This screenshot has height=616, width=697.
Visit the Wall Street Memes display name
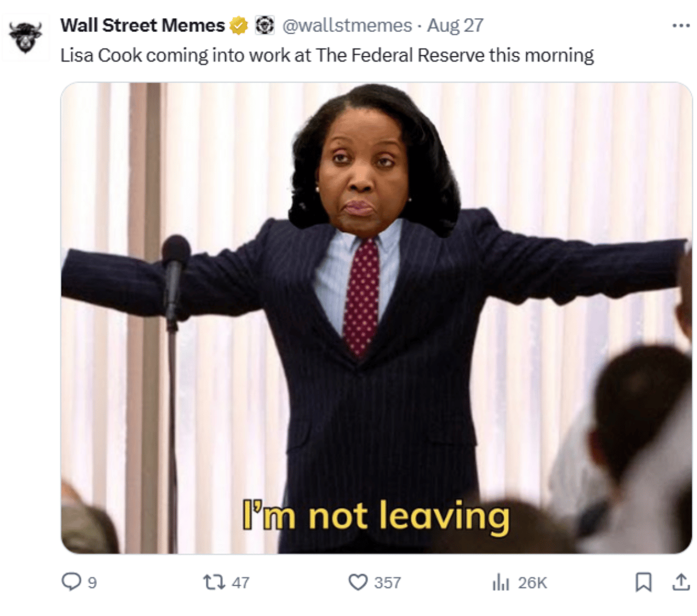pos(142,26)
